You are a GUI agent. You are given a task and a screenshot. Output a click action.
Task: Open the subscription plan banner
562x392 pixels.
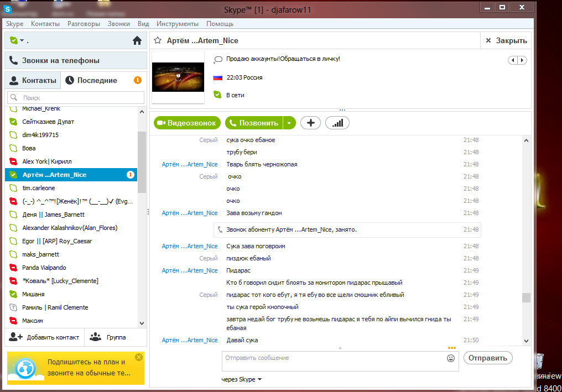click(76, 368)
